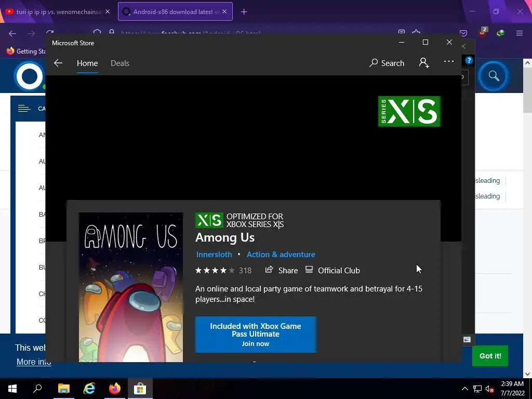The image size is (532, 399).
Task: Go back in the Firefox browser
Action: tap(12, 33)
